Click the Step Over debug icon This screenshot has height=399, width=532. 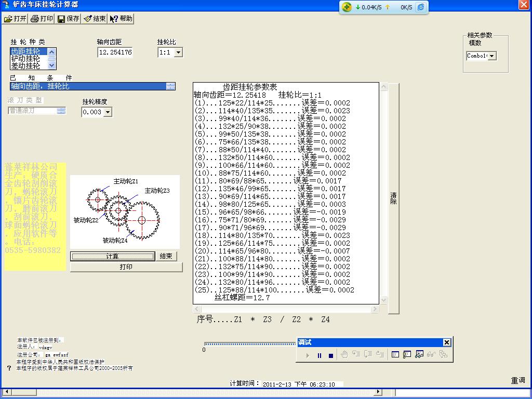(x=368, y=354)
